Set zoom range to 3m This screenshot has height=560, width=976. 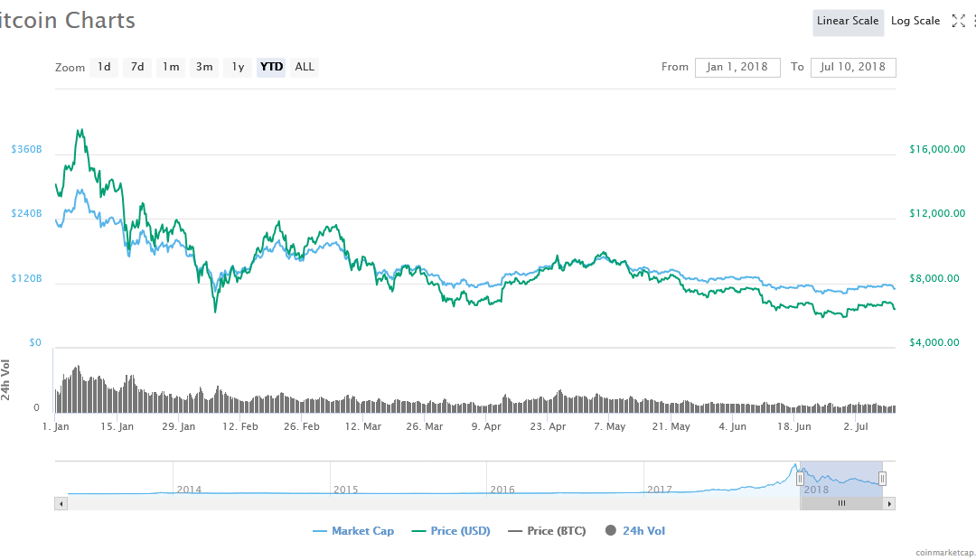coord(204,67)
